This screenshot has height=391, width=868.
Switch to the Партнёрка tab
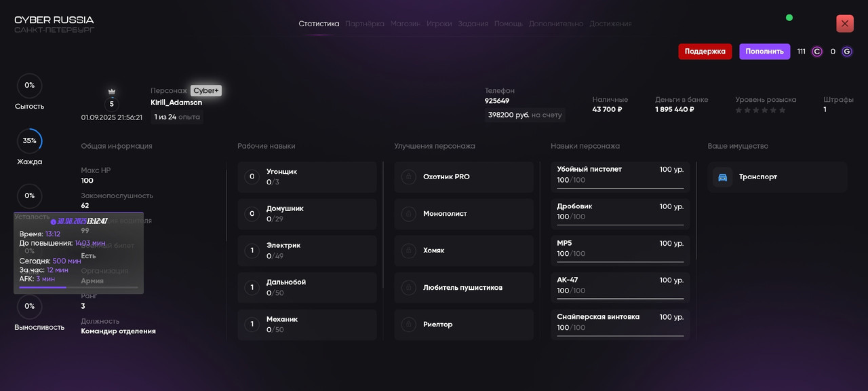click(365, 24)
